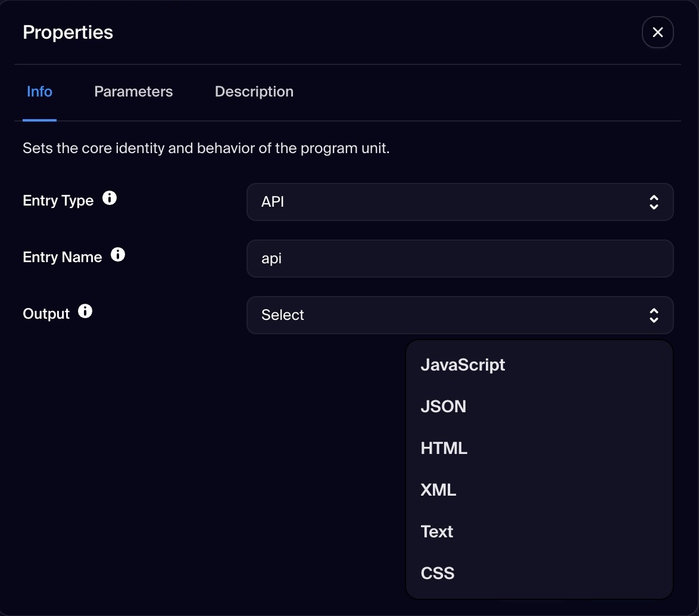Choose Text from the output options
This screenshot has width=699, height=616.
436,531
